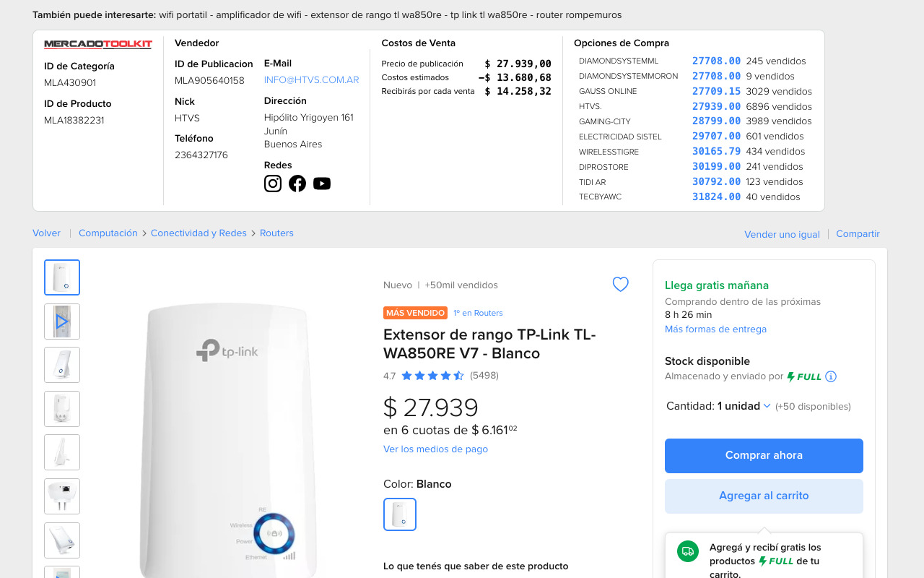Click the INFO@HTVS.COM.AR email link
The image size is (924, 578).
coord(311,80)
